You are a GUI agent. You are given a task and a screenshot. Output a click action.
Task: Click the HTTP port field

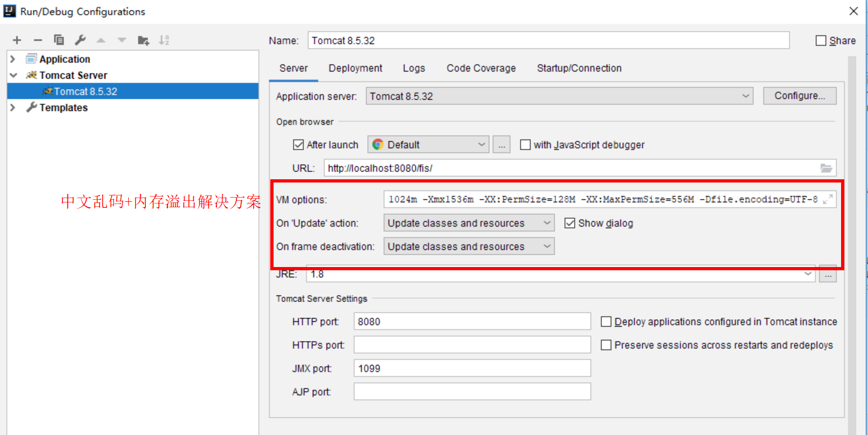472,321
